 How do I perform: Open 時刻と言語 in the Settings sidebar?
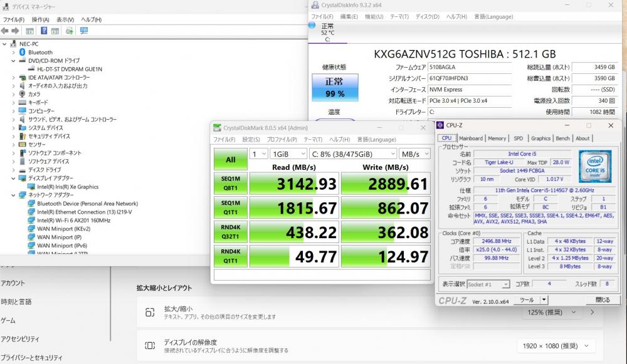(16, 302)
